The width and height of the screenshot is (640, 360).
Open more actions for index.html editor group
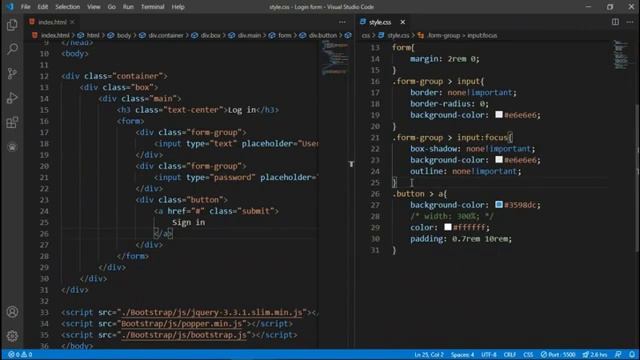(342, 22)
